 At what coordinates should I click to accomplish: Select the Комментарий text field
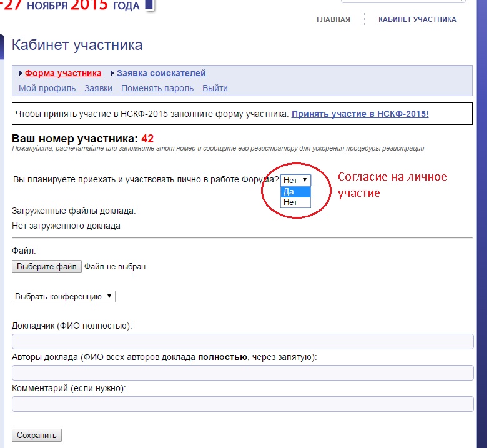point(243,404)
